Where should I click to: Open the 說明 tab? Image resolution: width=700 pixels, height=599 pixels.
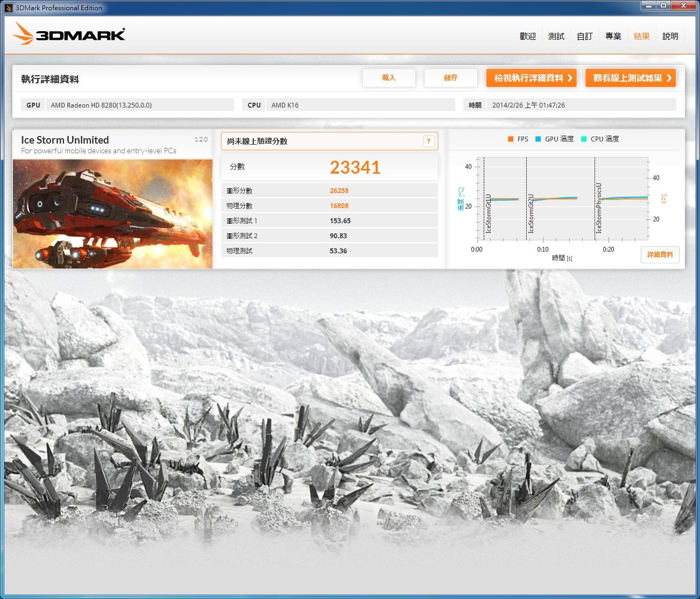point(670,36)
